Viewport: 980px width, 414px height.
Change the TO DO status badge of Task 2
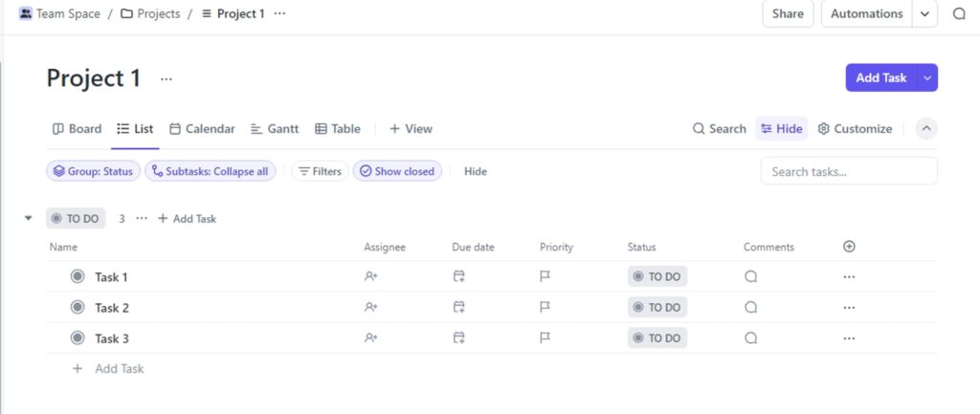657,307
